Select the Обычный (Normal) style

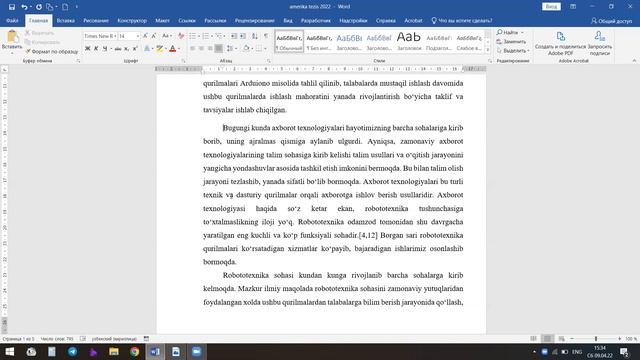click(x=289, y=42)
